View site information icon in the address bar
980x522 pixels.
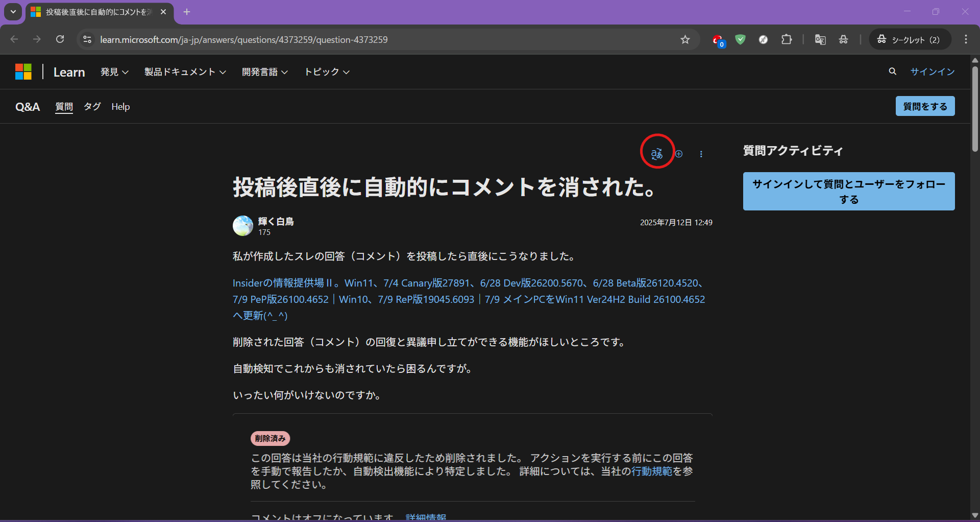click(x=87, y=39)
